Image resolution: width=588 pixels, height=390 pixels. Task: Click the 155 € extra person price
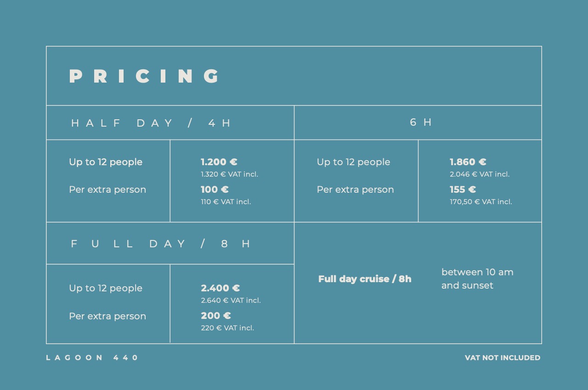(x=463, y=189)
